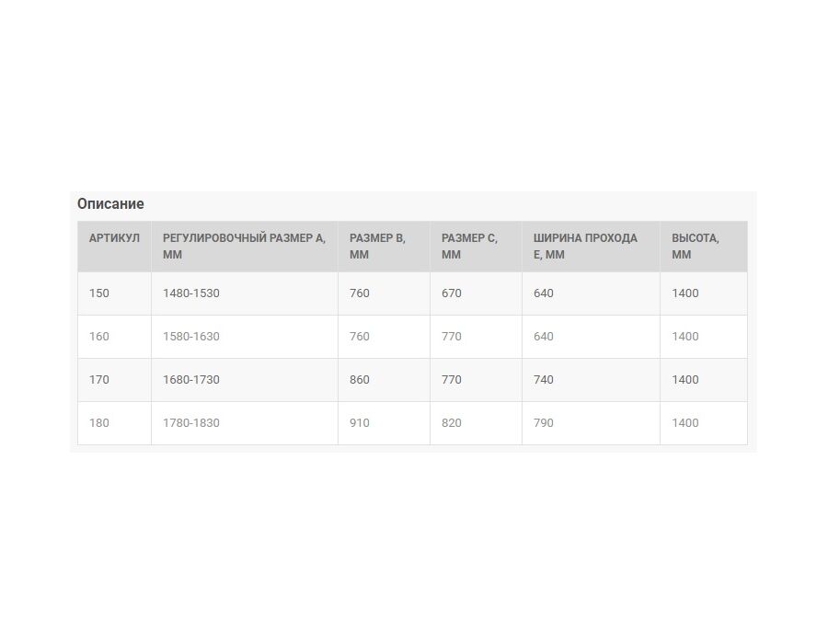Click the РАЗМЕР В, ММ header
The height and width of the screenshot is (644, 828).
click(x=384, y=247)
